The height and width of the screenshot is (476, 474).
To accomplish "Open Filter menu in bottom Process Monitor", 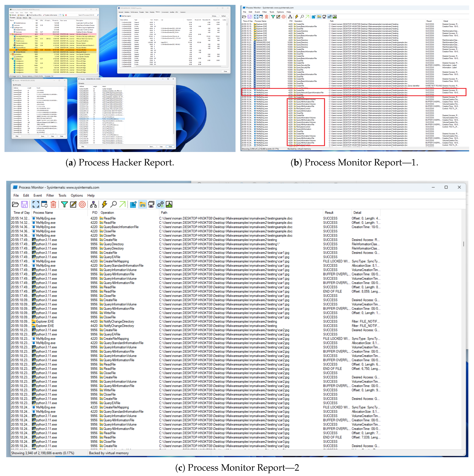I will click(50, 195).
